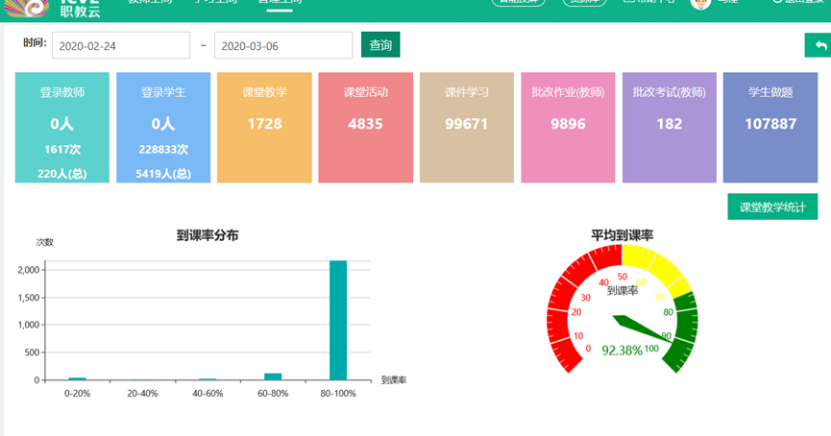Select the red 课堂活动 card
Screen dimensions: 831x436
click(x=365, y=127)
